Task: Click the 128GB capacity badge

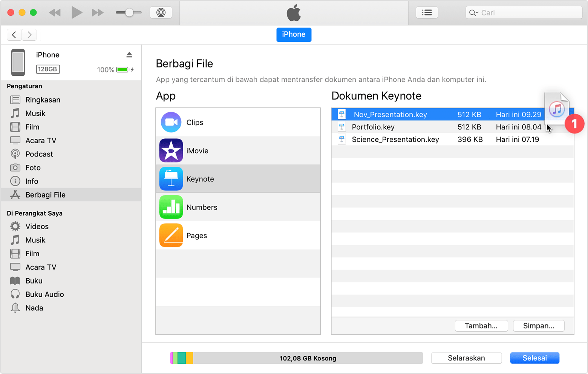Action: click(x=48, y=69)
